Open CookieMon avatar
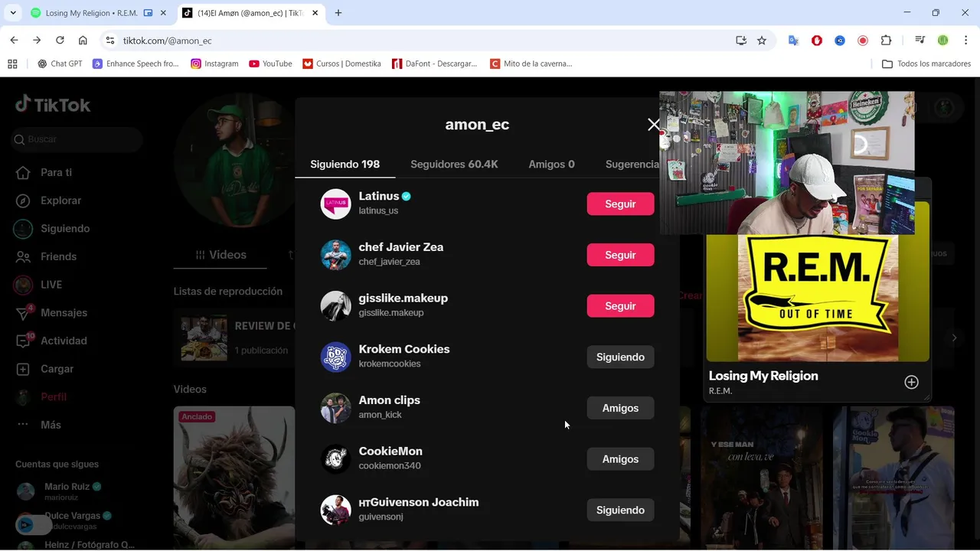The width and height of the screenshot is (980, 551). coord(335,459)
